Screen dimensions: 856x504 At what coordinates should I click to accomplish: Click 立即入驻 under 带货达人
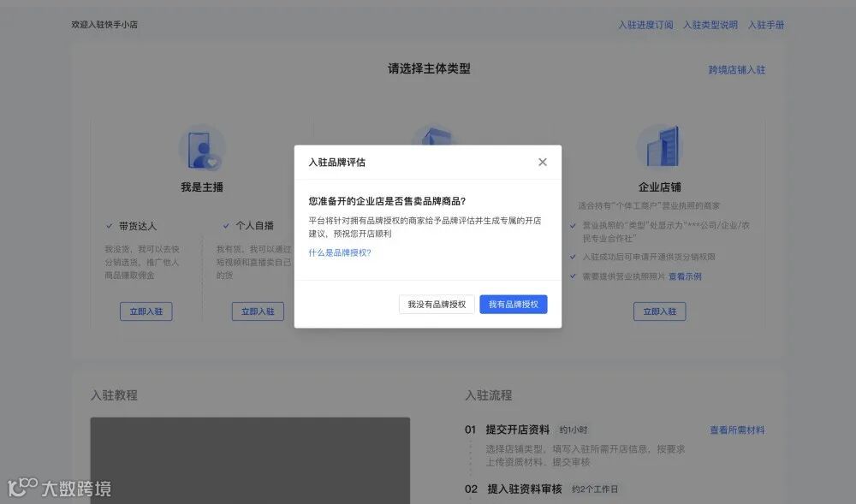pos(146,311)
